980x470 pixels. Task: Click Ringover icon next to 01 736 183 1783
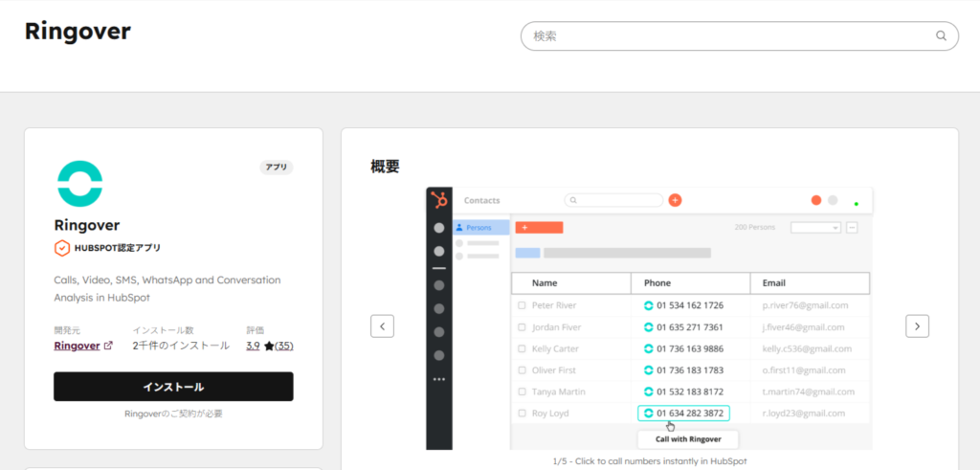(x=648, y=370)
